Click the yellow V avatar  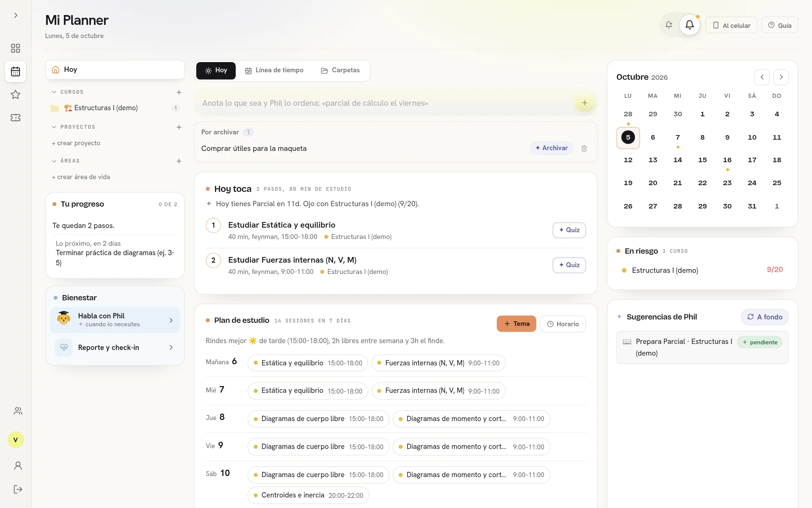[x=15, y=440]
